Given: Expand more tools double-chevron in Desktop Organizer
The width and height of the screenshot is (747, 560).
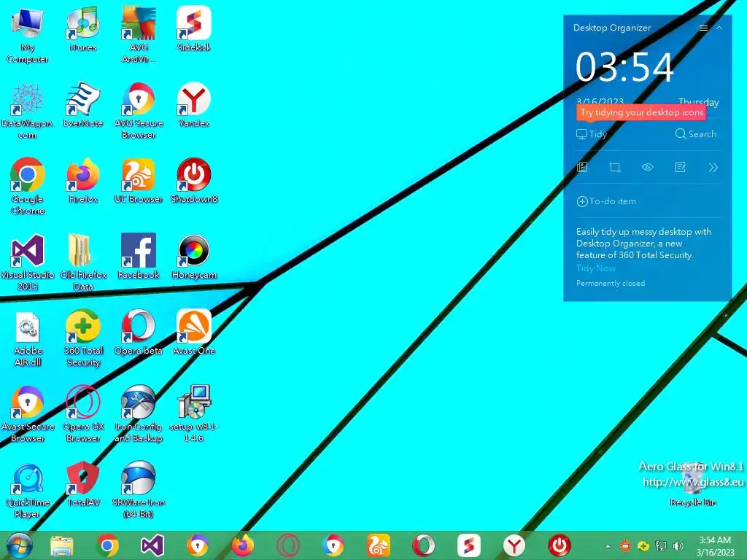Looking at the screenshot, I should (713, 167).
